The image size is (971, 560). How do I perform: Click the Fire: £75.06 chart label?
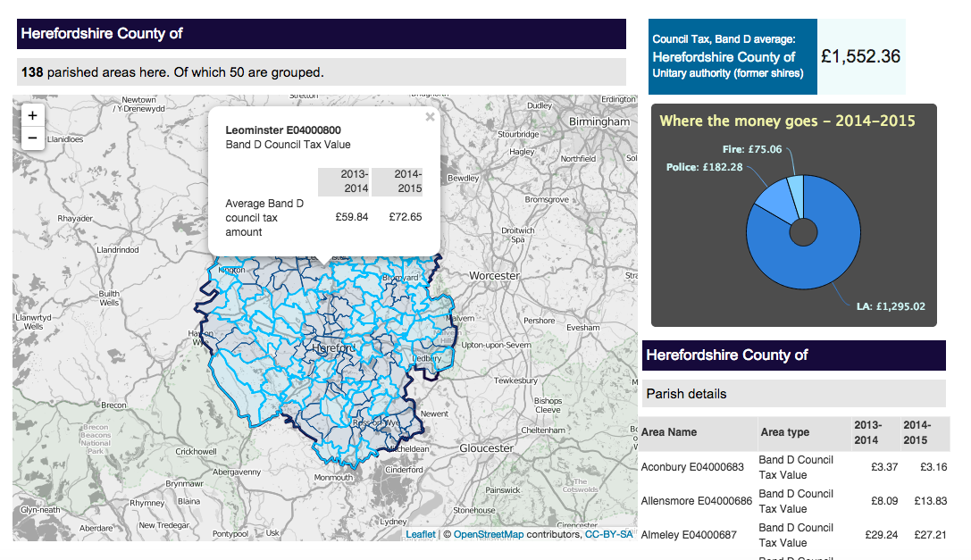[x=752, y=149]
